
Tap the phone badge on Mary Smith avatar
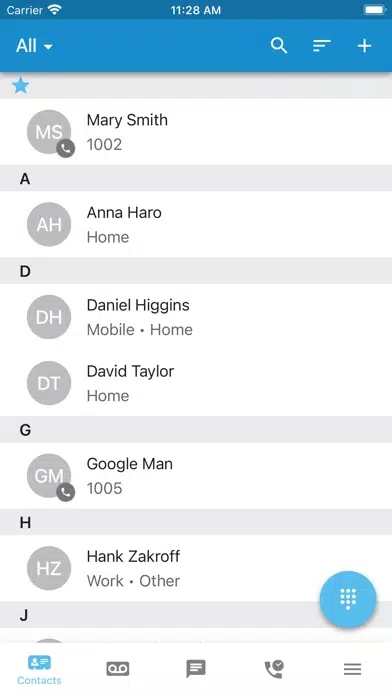click(x=65, y=149)
